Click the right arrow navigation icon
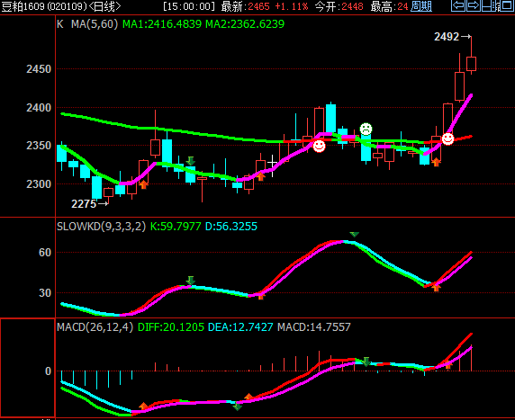The image size is (515, 420). [473, 5]
